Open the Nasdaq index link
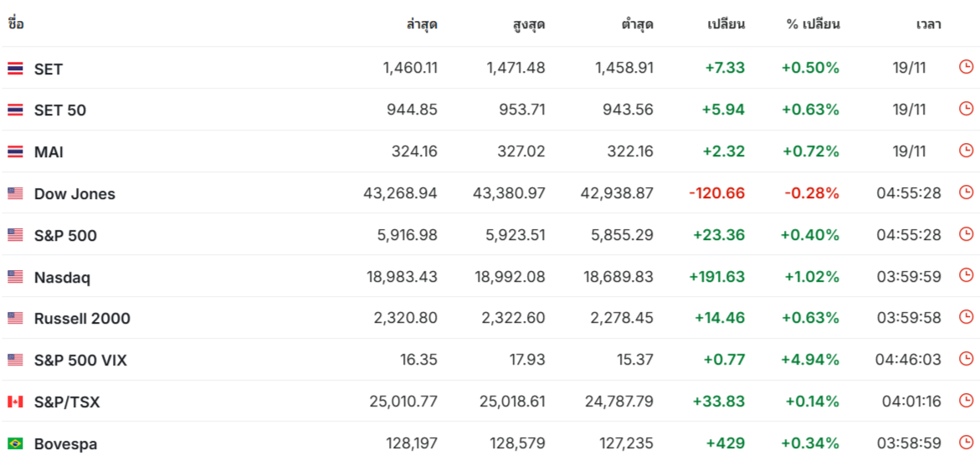This screenshot has width=980, height=460. (62, 277)
